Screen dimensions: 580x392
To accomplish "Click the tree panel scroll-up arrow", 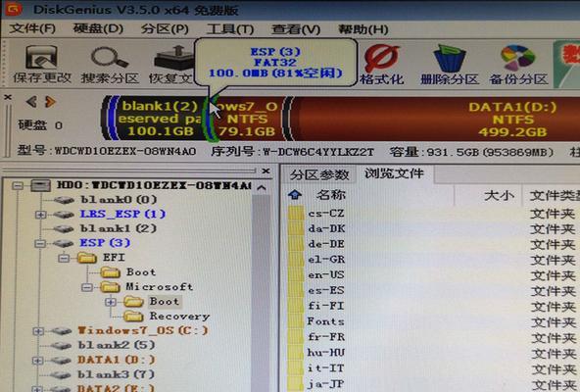I will [x=262, y=188].
